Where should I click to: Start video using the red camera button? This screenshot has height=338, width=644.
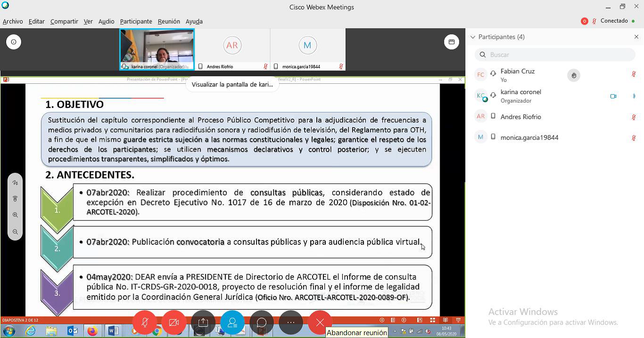coord(174,322)
